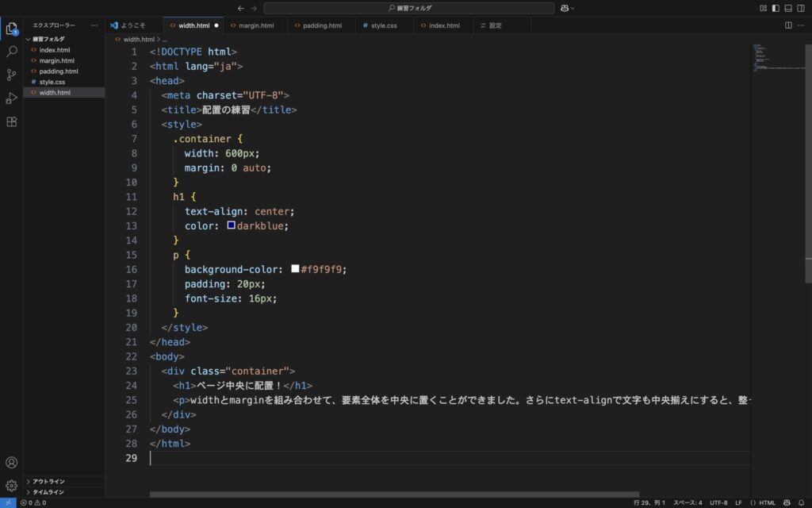Click the <title> text 配置の練習
Screen dimensions: 812x508
pos(226,110)
